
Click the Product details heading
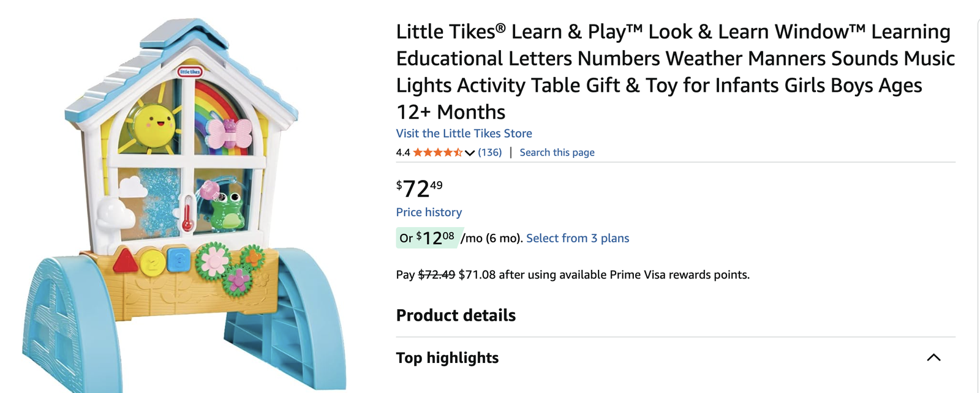(x=456, y=315)
